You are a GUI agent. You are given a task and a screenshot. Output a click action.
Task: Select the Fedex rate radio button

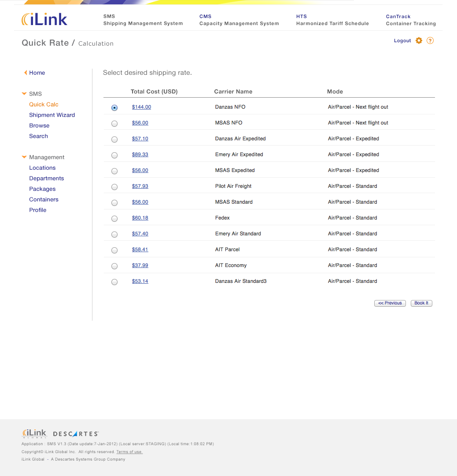pyautogui.click(x=114, y=219)
